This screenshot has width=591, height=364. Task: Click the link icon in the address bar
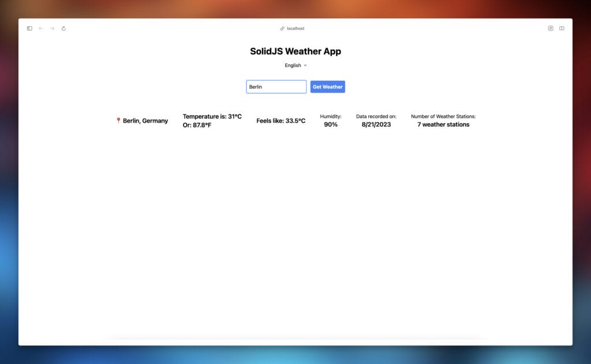[282, 28]
